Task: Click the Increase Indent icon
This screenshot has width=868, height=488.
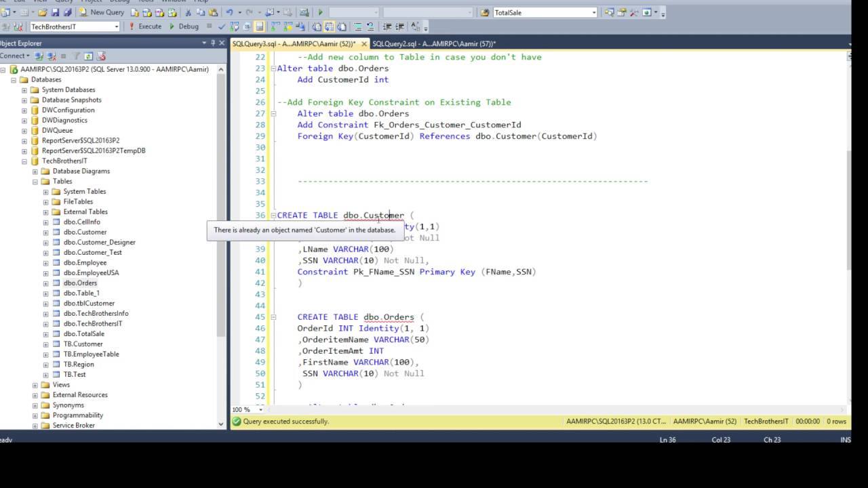Action: click(400, 26)
